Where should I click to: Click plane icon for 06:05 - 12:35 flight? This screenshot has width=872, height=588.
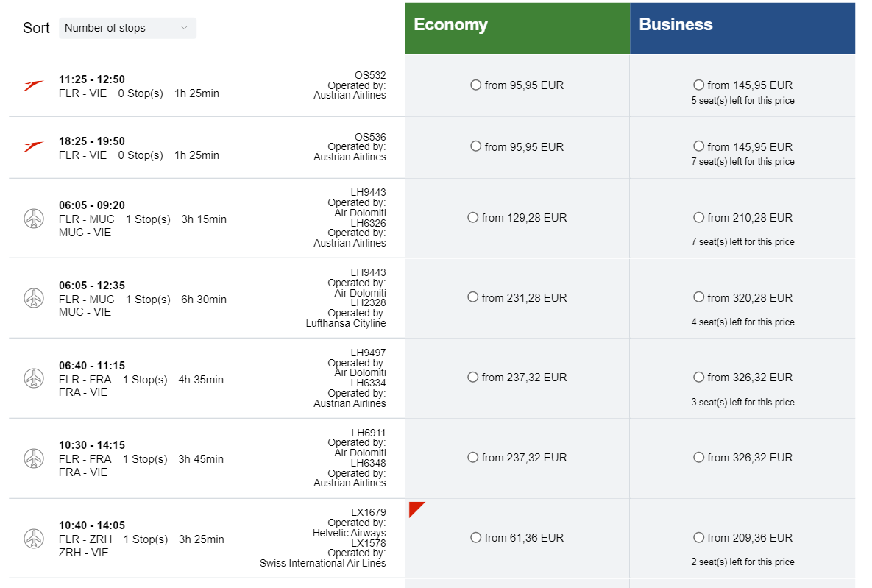click(34, 298)
